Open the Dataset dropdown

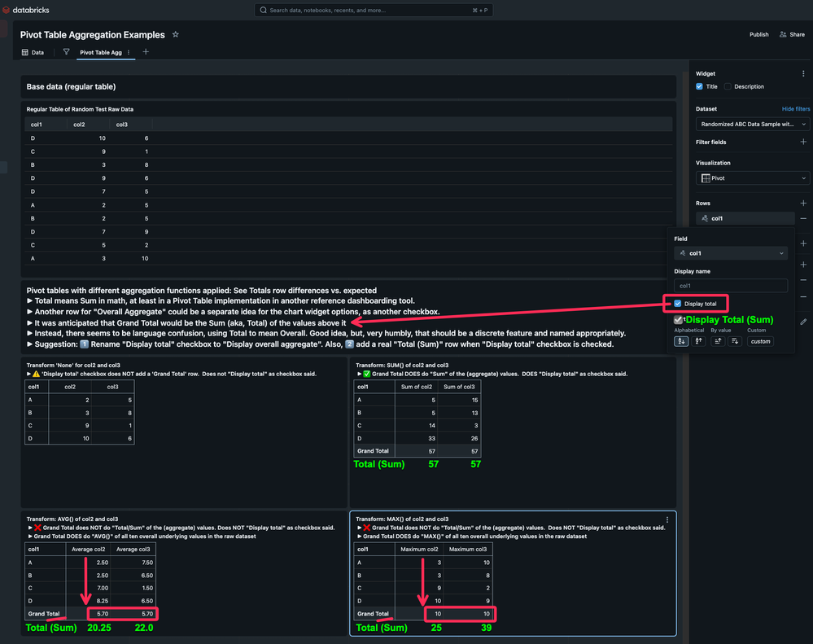pyautogui.click(x=752, y=124)
